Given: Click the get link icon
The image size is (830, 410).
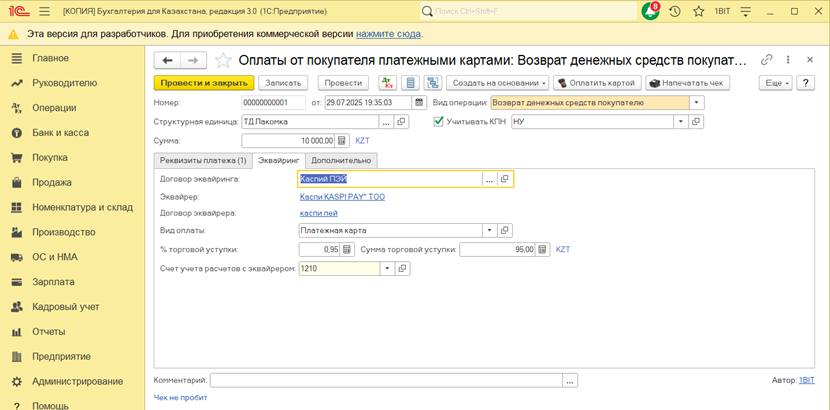Looking at the screenshot, I should 767,60.
